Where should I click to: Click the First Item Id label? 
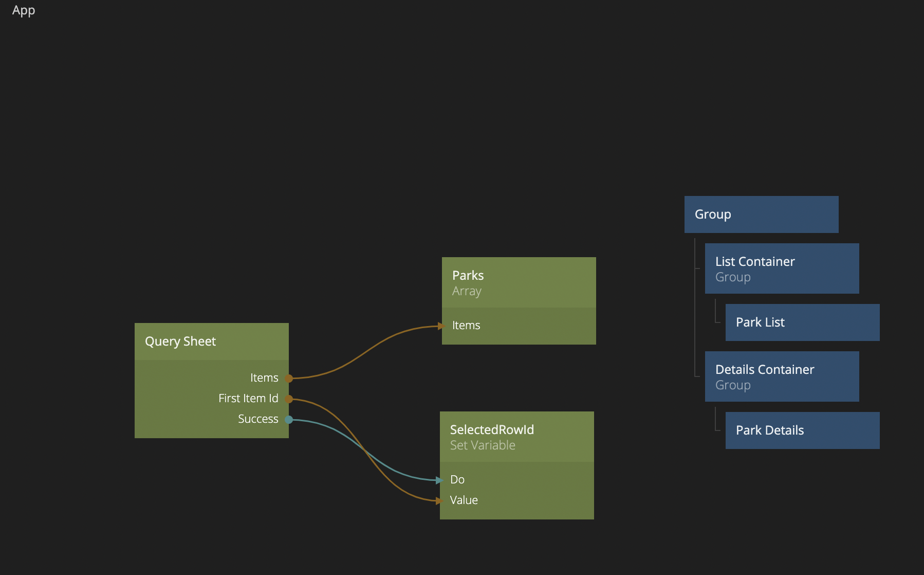(248, 399)
